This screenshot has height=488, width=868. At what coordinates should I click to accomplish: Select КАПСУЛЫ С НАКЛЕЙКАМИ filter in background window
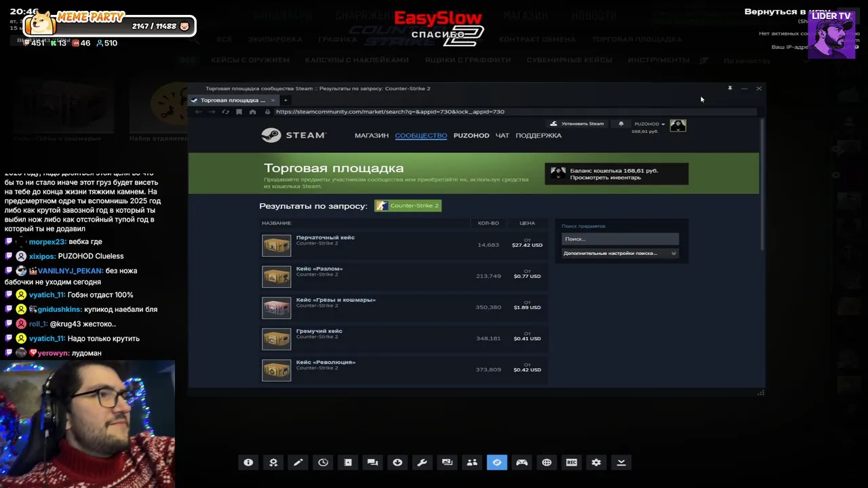coord(357,60)
